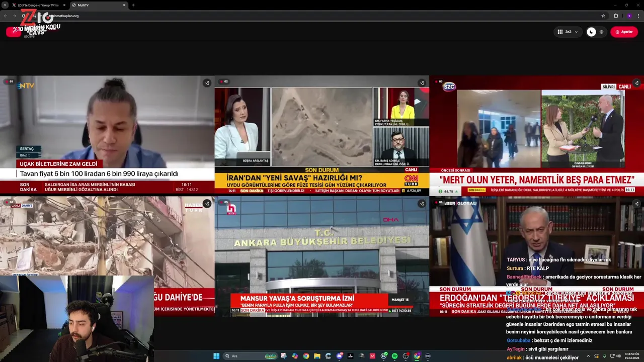Viewport: 644px width, 362px height.
Task: Open the volume icon in system tray
Action: 618,356
